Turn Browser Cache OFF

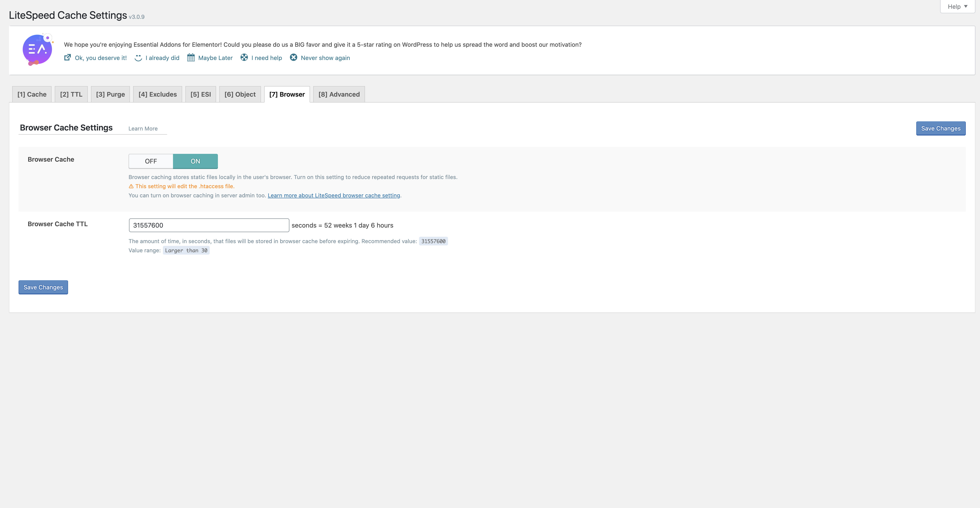[x=151, y=161]
